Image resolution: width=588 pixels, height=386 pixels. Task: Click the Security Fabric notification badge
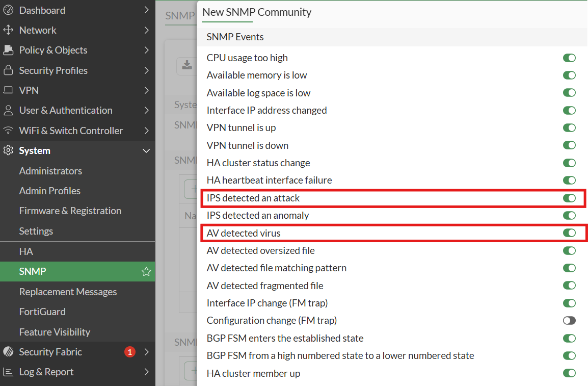[129, 352]
